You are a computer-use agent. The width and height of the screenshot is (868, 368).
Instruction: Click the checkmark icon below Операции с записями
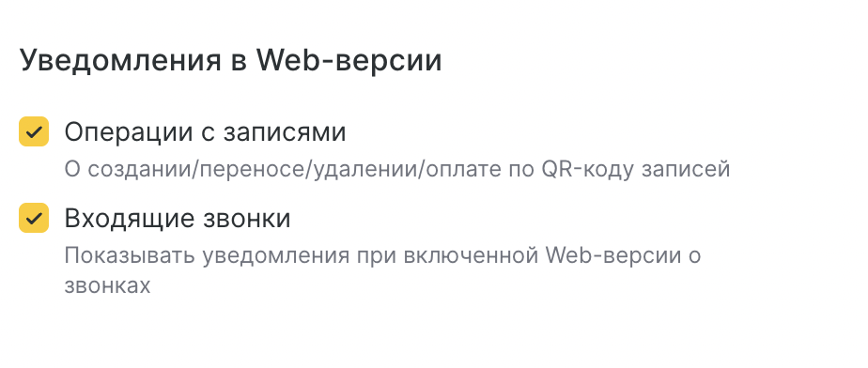click(34, 218)
